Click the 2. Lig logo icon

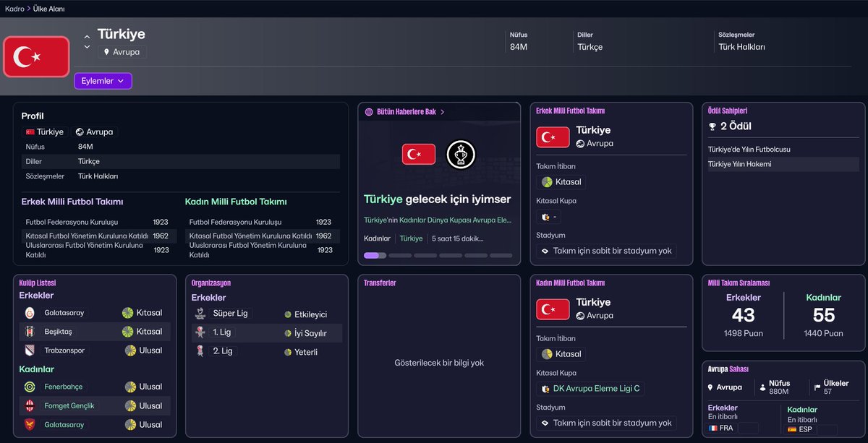click(x=200, y=351)
